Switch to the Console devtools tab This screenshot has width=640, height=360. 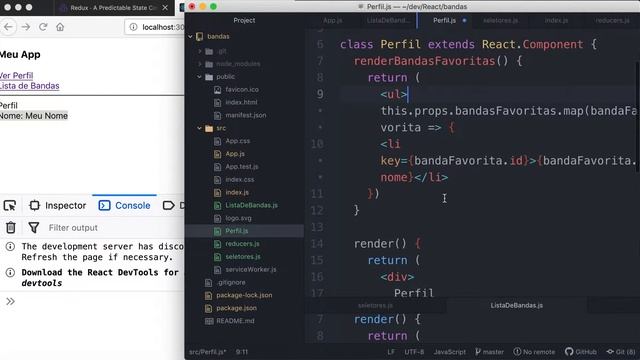124,205
